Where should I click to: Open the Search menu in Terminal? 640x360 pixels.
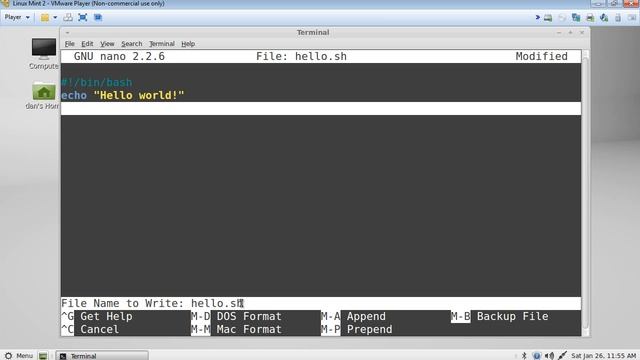tap(131, 44)
